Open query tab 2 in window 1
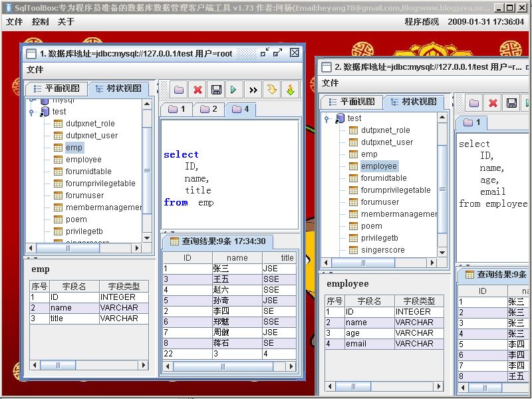 [x=209, y=109]
